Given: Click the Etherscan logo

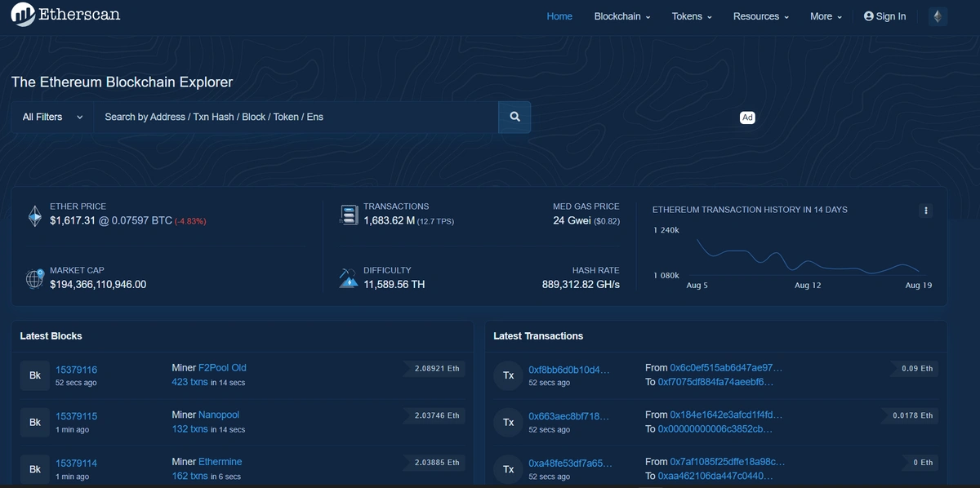Looking at the screenshot, I should (x=65, y=15).
